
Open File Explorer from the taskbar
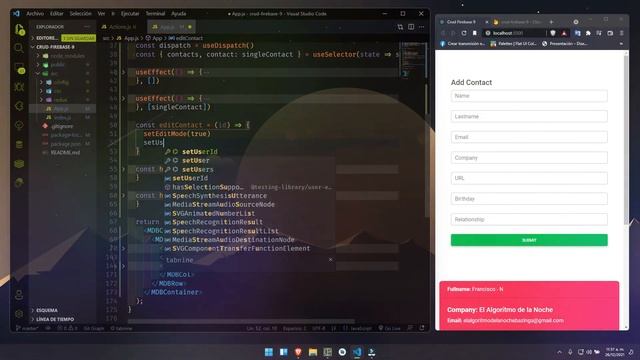tap(313, 352)
